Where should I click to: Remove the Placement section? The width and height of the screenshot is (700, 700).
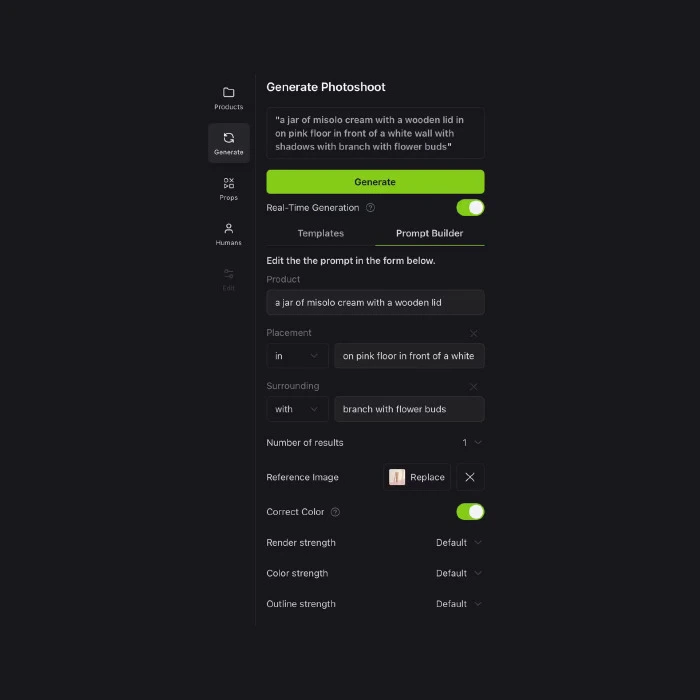click(x=474, y=333)
